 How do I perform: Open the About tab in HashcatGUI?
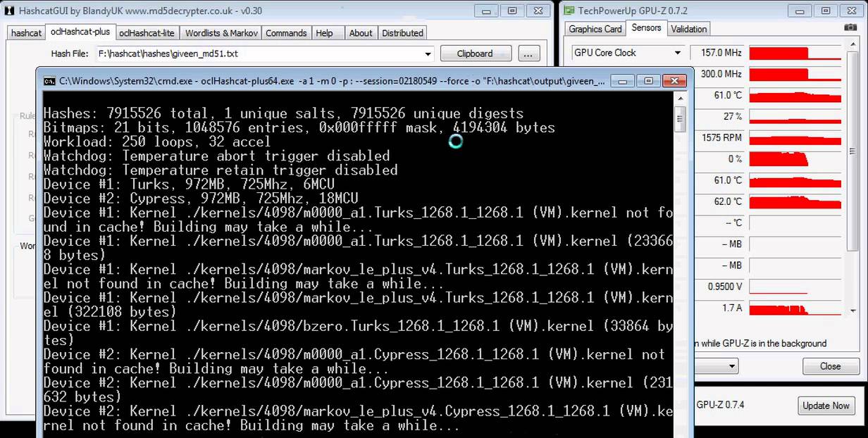click(x=361, y=33)
